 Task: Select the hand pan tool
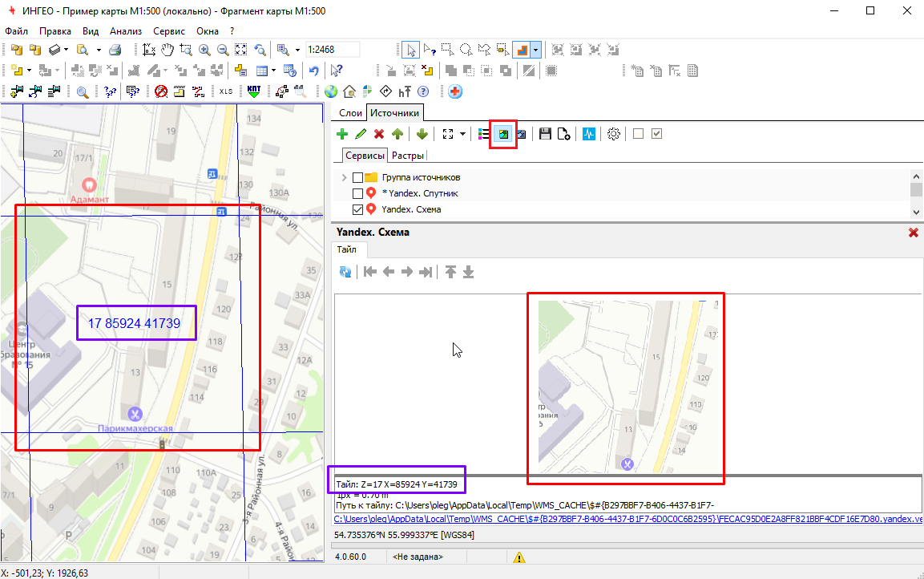[167, 50]
